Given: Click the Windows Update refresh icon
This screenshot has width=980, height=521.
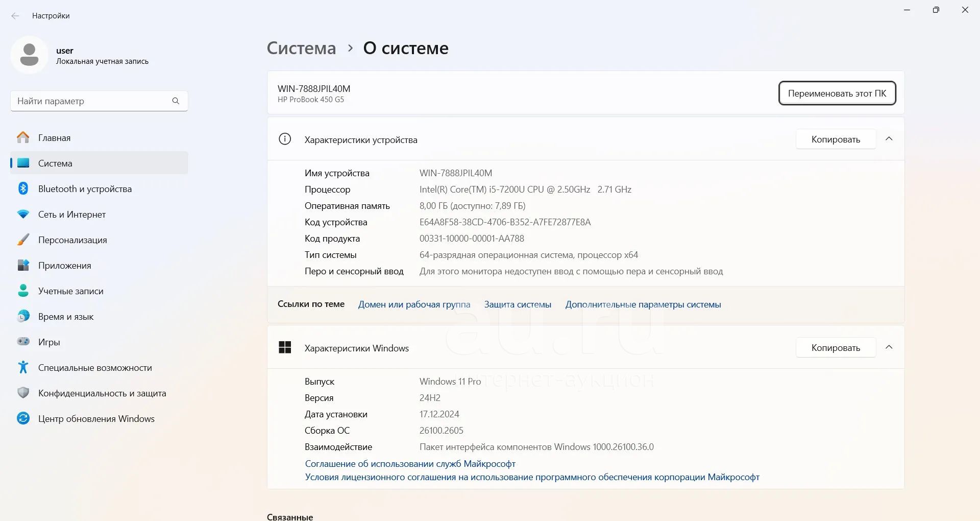Looking at the screenshot, I should pyautogui.click(x=23, y=418).
